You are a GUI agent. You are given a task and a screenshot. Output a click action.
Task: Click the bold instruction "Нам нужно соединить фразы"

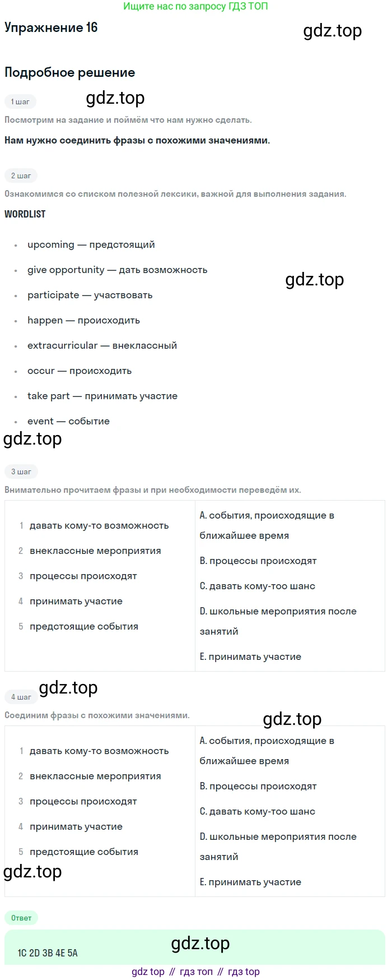point(137,140)
